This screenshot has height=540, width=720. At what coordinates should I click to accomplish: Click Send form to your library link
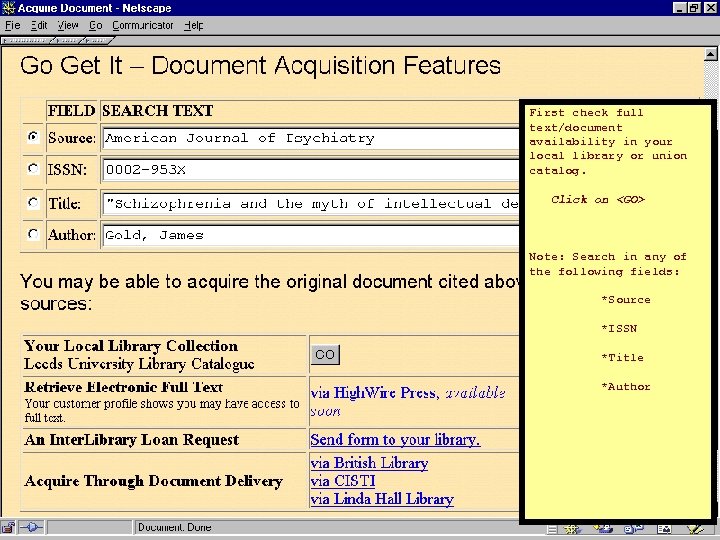(x=395, y=439)
